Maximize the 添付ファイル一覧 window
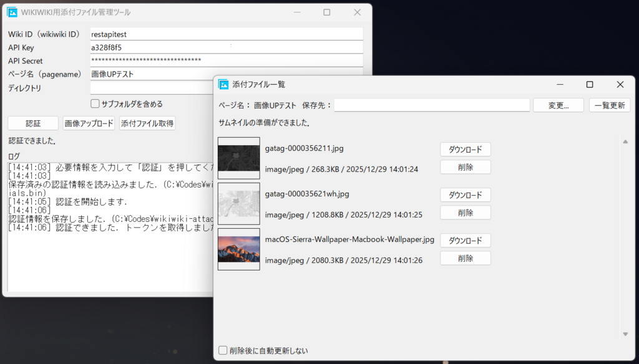The height and width of the screenshot is (364, 639). [590, 84]
